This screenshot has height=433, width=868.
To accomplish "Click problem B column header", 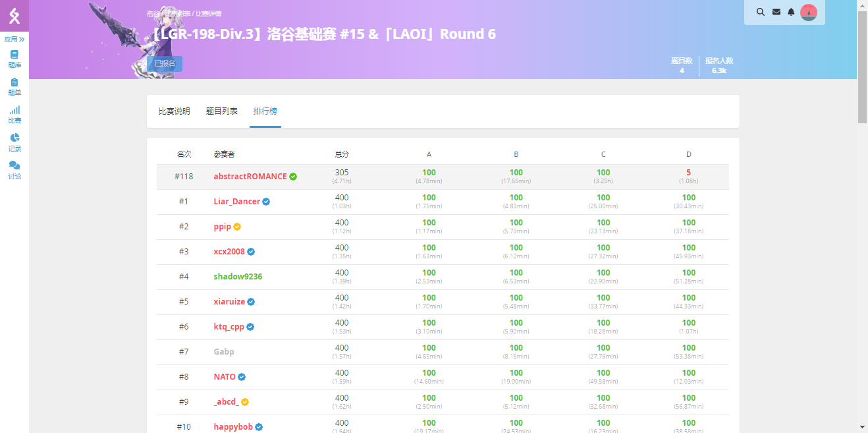I will (x=516, y=154).
